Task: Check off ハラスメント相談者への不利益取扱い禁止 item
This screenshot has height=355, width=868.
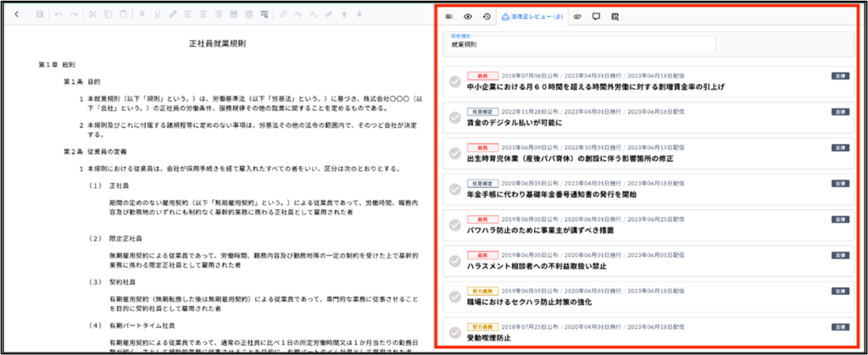Action: (x=455, y=261)
